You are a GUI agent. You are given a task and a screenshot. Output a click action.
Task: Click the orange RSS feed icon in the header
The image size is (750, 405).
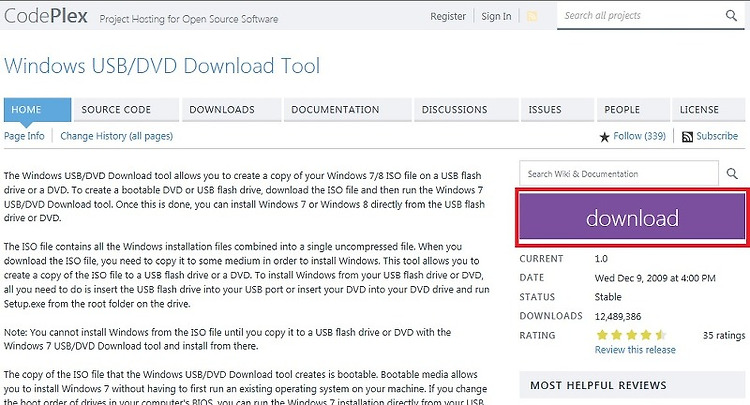(x=532, y=16)
